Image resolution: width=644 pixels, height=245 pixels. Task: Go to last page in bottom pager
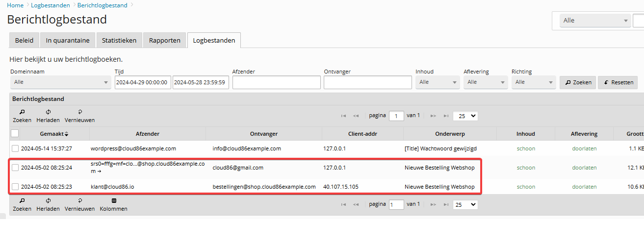(446, 204)
